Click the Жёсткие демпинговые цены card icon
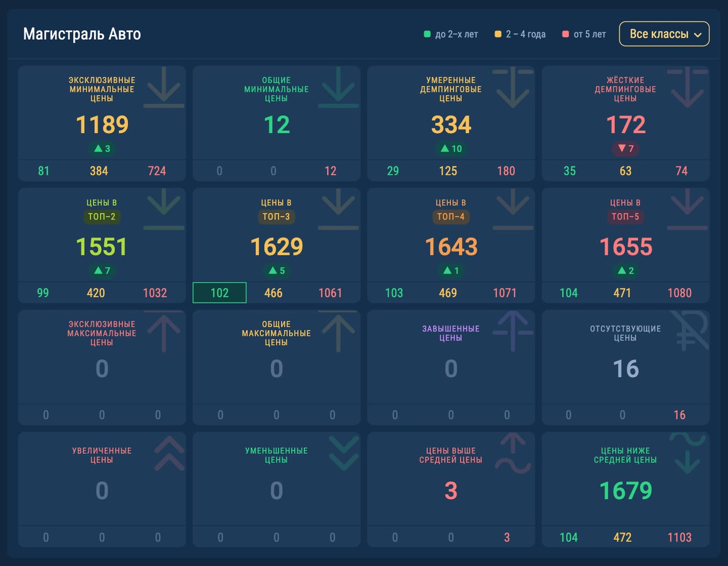The height and width of the screenshot is (566, 728). pyautogui.click(x=688, y=87)
